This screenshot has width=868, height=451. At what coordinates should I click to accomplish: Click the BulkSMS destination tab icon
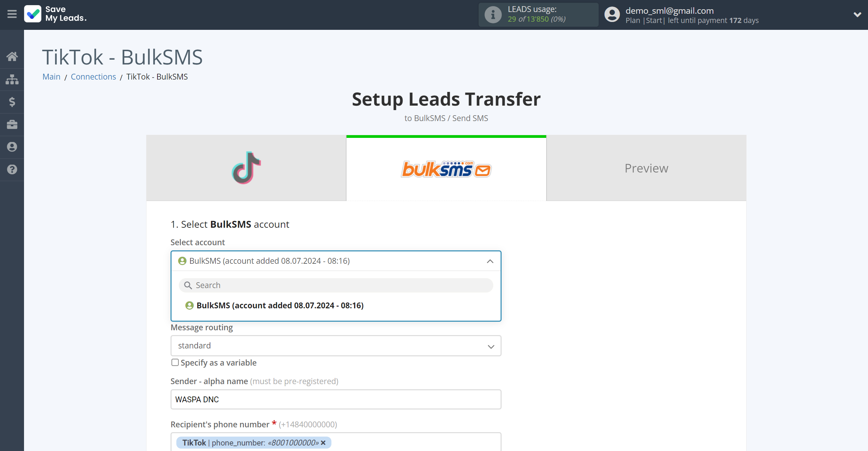click(447, 168)
